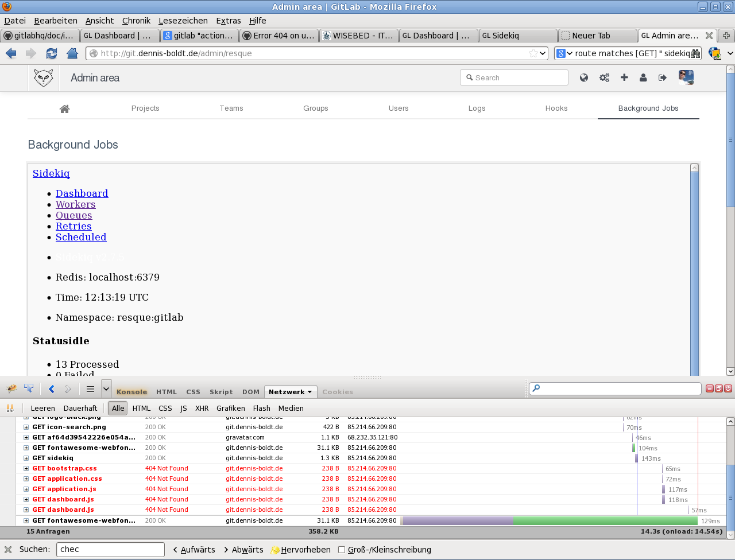Filter network requests by HTML

coord(141,409)
